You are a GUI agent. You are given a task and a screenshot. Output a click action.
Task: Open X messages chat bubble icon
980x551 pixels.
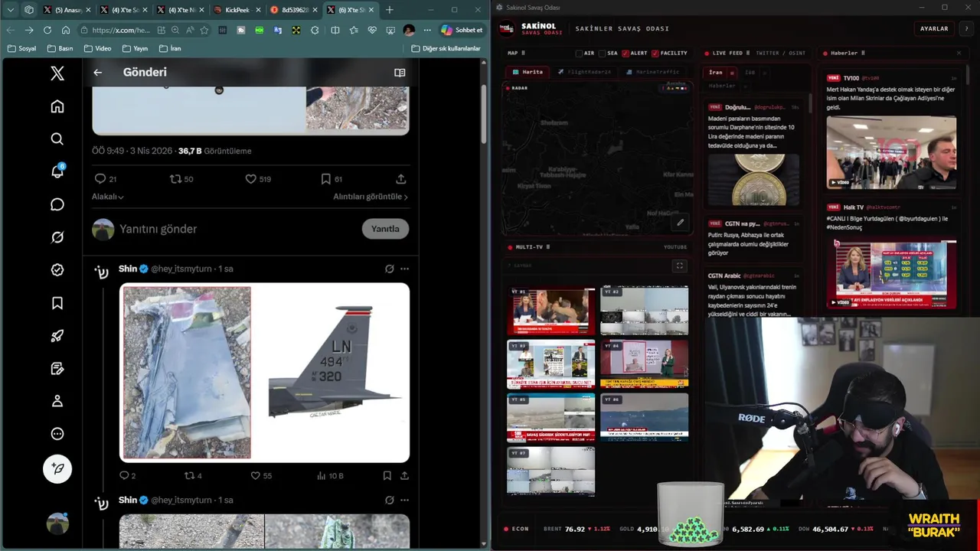tap(57, 204)
